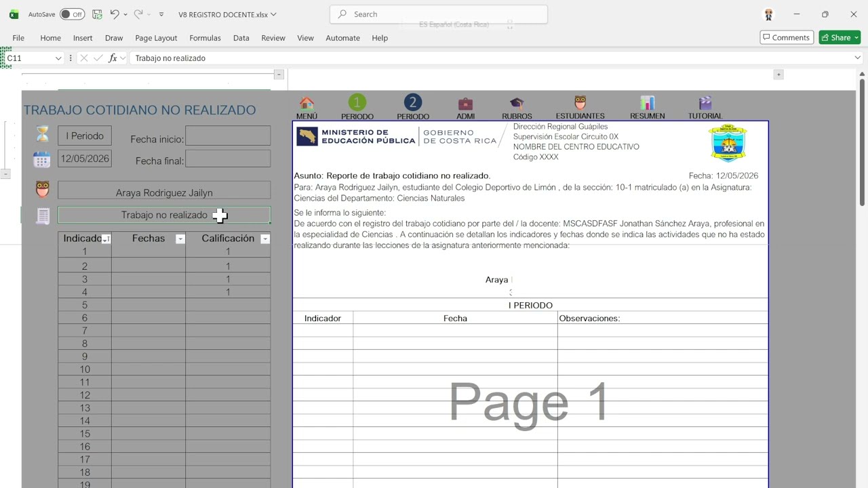The image size is (868, 488).
Task: Collapse the column group with minus button
Action: click(279, 74)
